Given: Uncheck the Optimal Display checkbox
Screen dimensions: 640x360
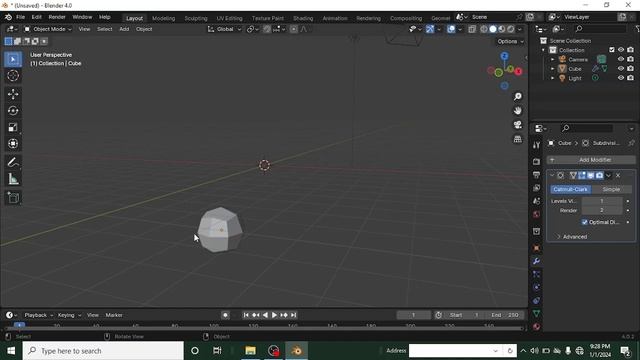Looking at the screenshot, I should (584, 222).
